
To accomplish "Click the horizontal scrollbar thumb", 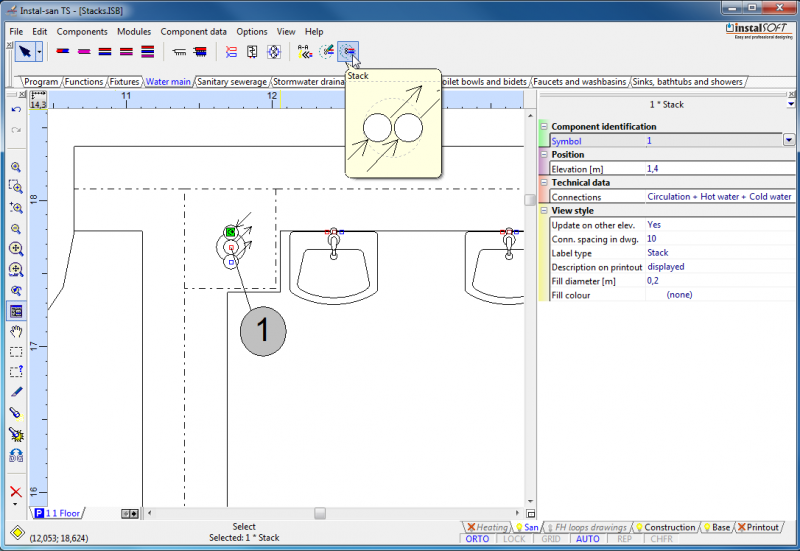I will (320, 513).
